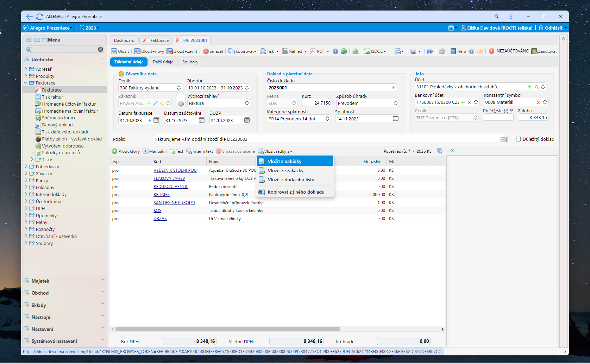Viewport: 590px width, 364px height.
Task: Click the browser back arrow
Action: tap(29, 17)
